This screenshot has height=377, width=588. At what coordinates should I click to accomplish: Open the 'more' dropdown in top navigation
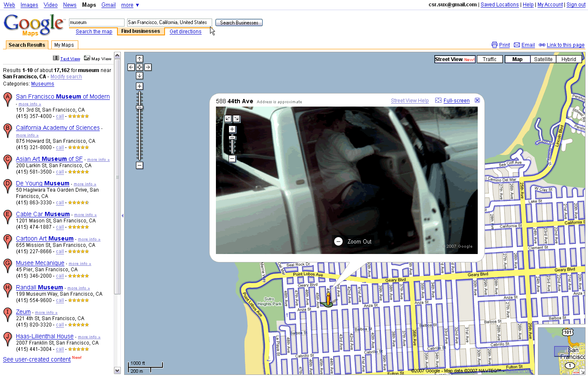point(130,5)
